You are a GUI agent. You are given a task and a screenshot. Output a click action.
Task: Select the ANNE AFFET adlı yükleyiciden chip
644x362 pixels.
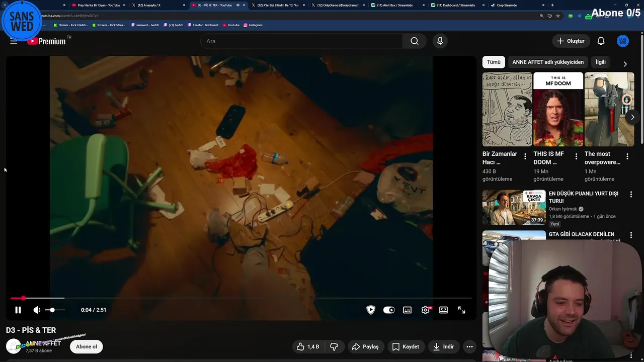coord(548,62)
